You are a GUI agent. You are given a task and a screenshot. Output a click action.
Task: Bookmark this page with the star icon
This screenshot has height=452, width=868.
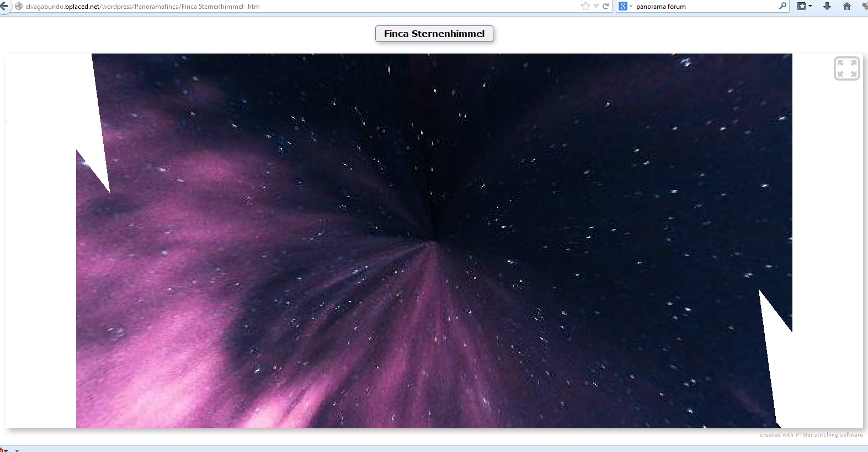pos(585,7)
